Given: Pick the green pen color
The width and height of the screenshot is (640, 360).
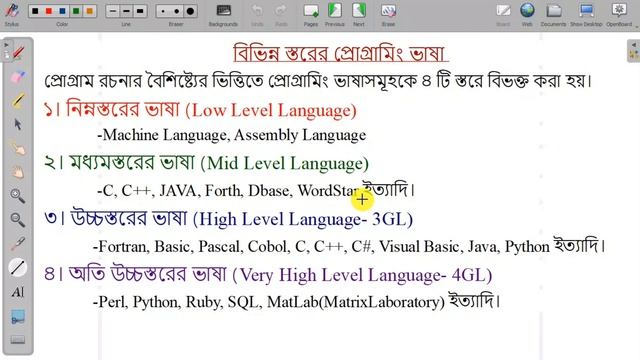Looking at the screenshot, I should (76, 11).
